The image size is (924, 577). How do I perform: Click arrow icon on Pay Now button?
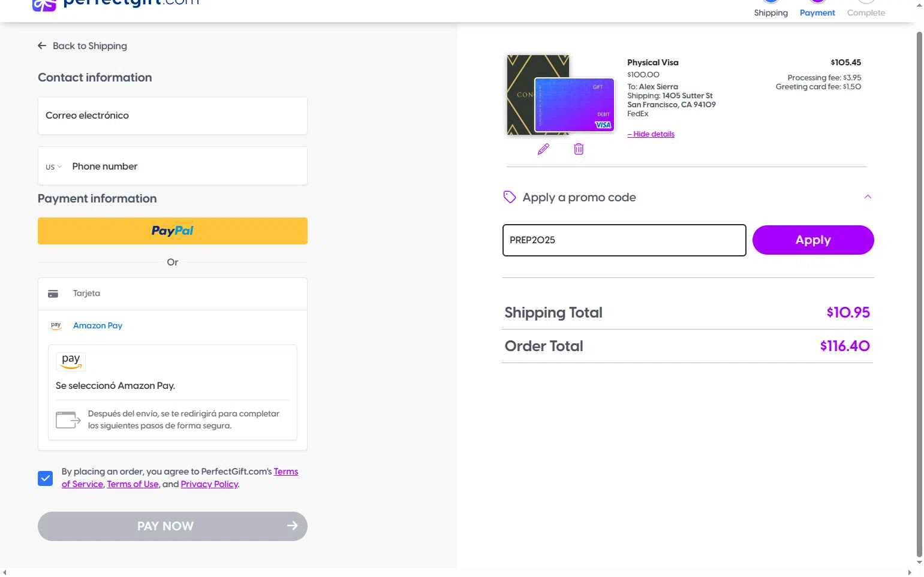[x=292, y=525]
